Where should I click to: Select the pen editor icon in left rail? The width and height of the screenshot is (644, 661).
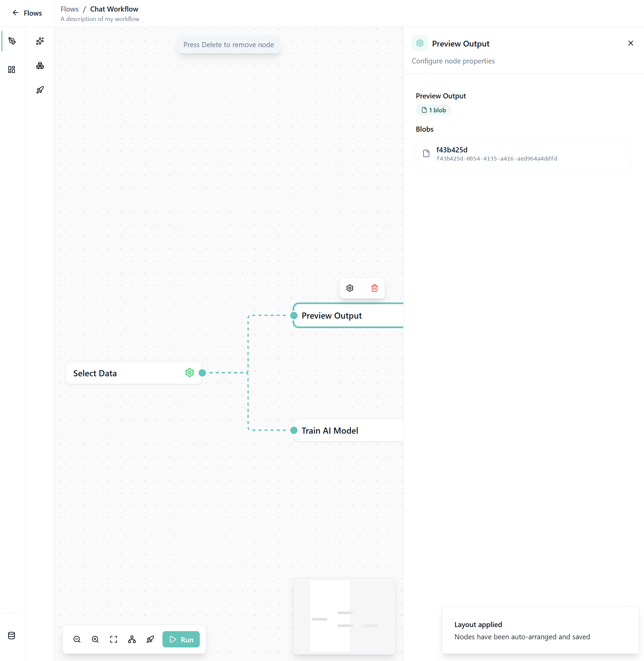(x=12, y=41)
